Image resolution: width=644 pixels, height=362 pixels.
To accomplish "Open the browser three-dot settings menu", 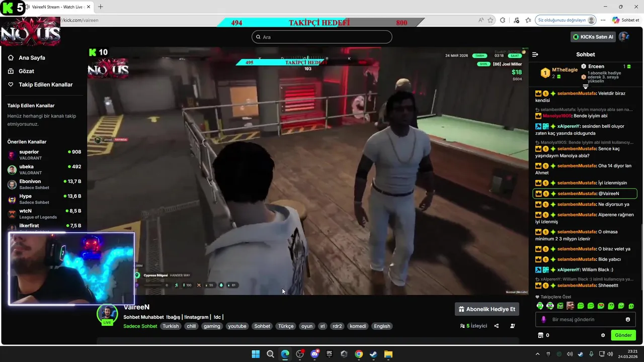I will pyautogui.click(x=603, y=20).
